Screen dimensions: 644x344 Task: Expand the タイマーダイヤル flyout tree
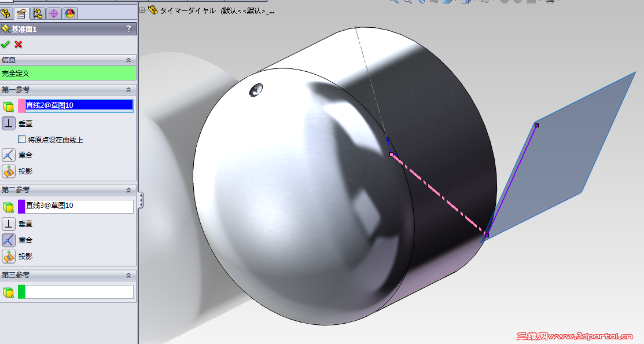point(142,10)
